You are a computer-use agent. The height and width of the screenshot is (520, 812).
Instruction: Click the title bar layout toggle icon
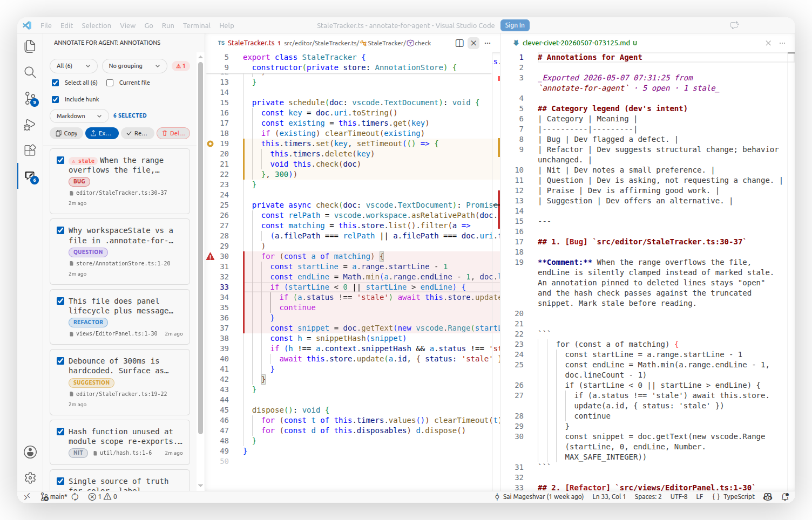734,25
